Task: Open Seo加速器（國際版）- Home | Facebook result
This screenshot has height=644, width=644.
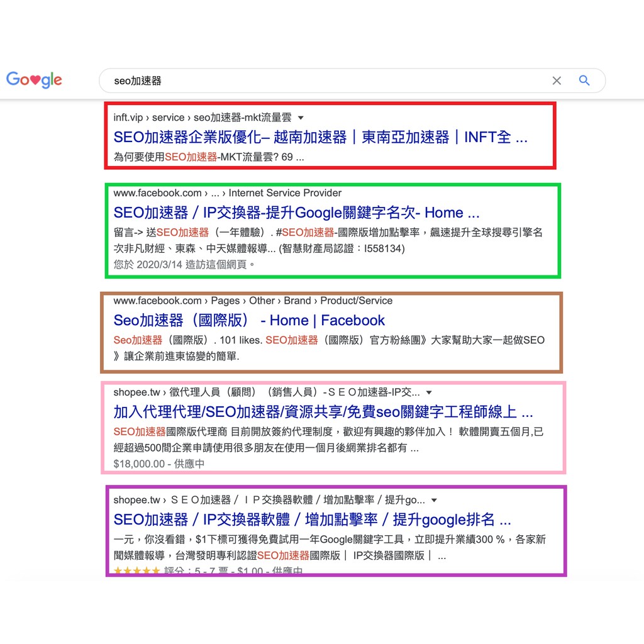Action: coord(249,320)
